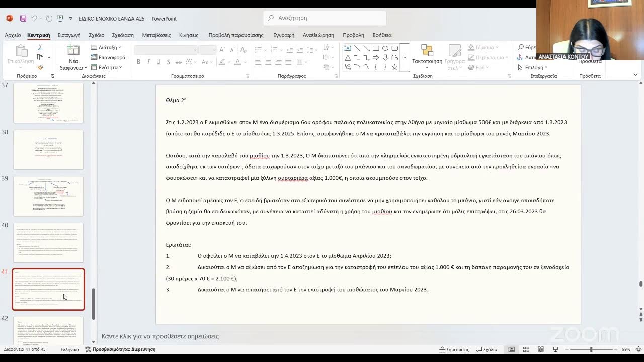Select the triangle shape in gallery
Screen dimensions: 644x362
[348, 58]
